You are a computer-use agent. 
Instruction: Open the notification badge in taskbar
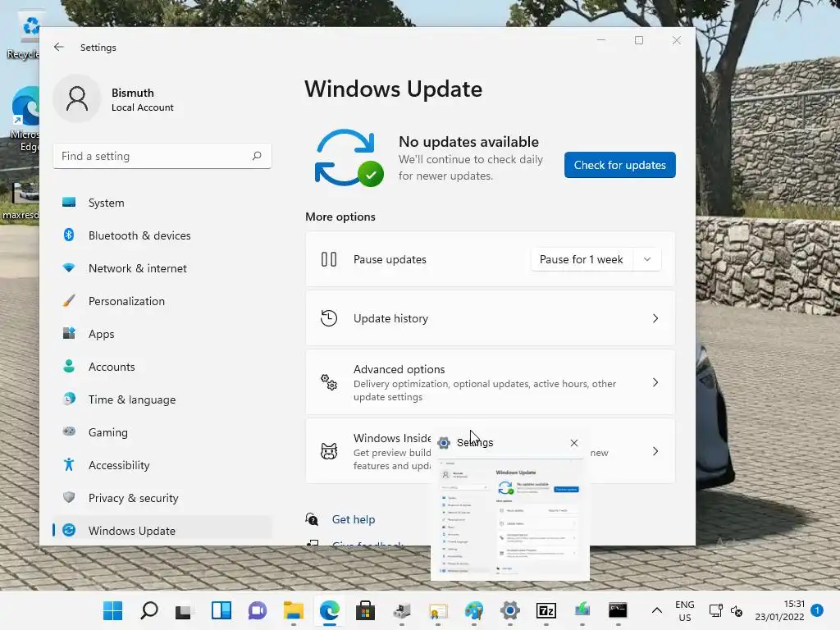(817, 610)
